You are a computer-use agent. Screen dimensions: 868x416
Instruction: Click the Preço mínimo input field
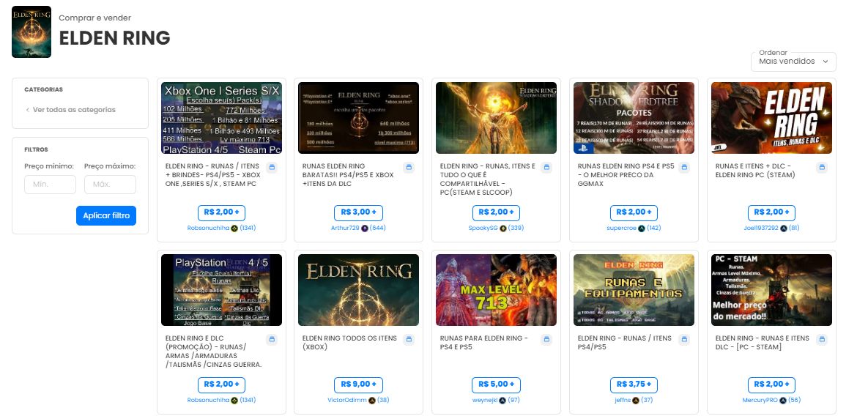[50, 185]
